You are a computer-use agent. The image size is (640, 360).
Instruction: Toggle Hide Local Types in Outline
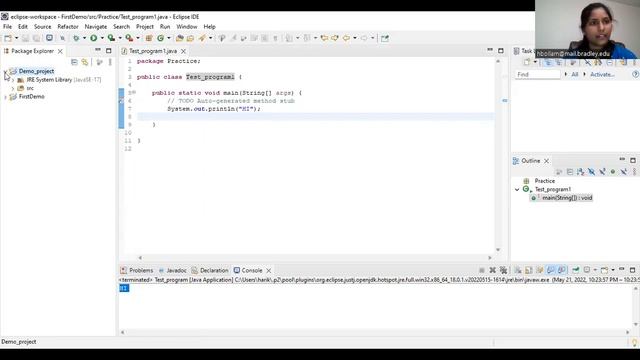pos(624,172)
